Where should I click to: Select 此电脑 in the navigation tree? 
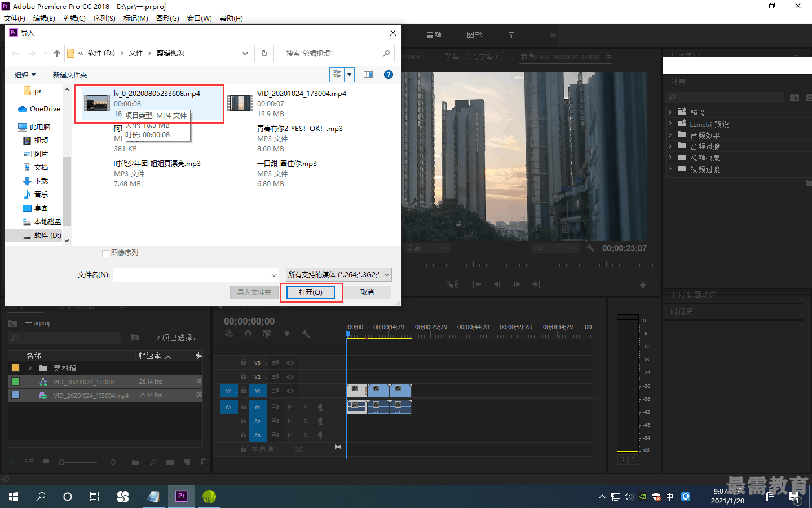[x=34, y=127]
